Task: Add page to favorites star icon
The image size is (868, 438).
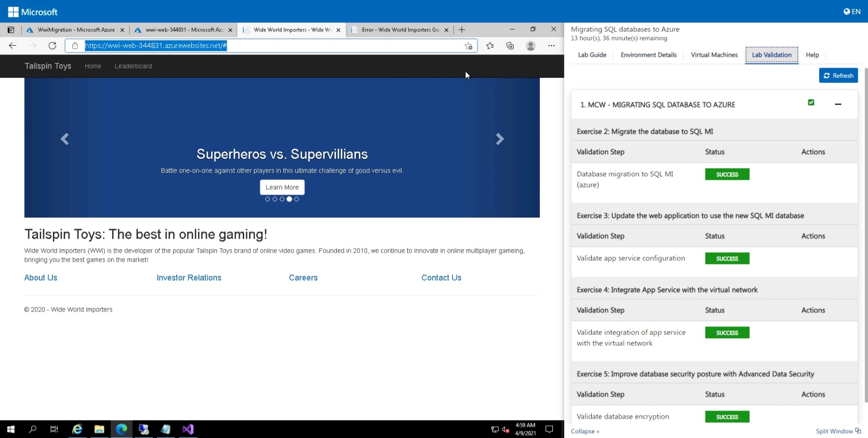Action: [x=468, y=46]
